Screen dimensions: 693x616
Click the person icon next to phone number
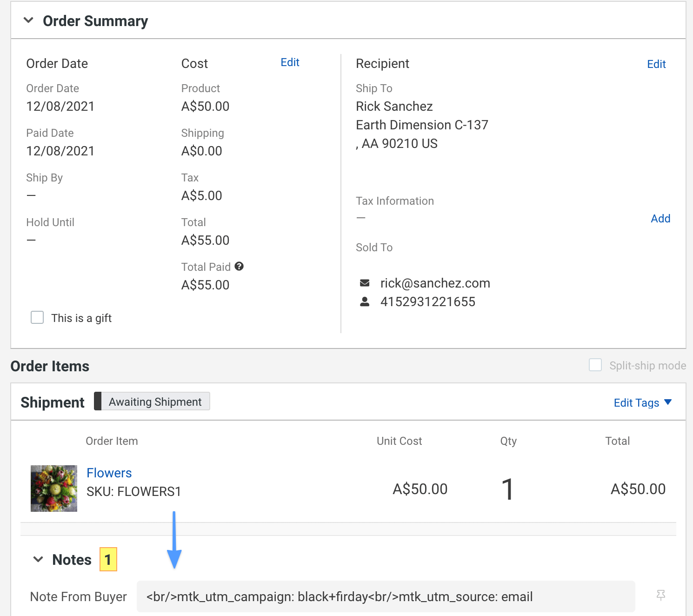pyautogui.click(x=365, y=302)
